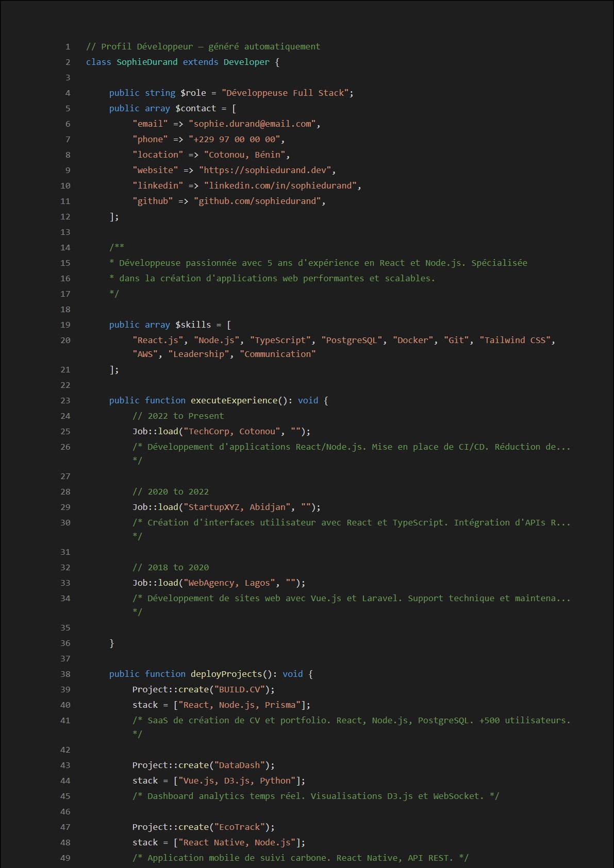Click the "Tailwind CSS" skill
Image resolution: width=614 pixels, height=868 pixels.
coord(515,340)
